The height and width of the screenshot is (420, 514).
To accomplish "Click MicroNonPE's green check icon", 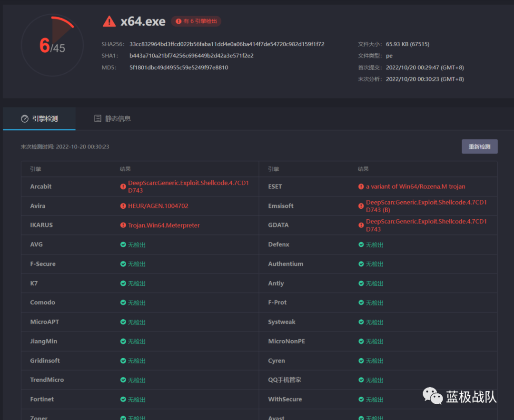I will click(x=361, y=341).
